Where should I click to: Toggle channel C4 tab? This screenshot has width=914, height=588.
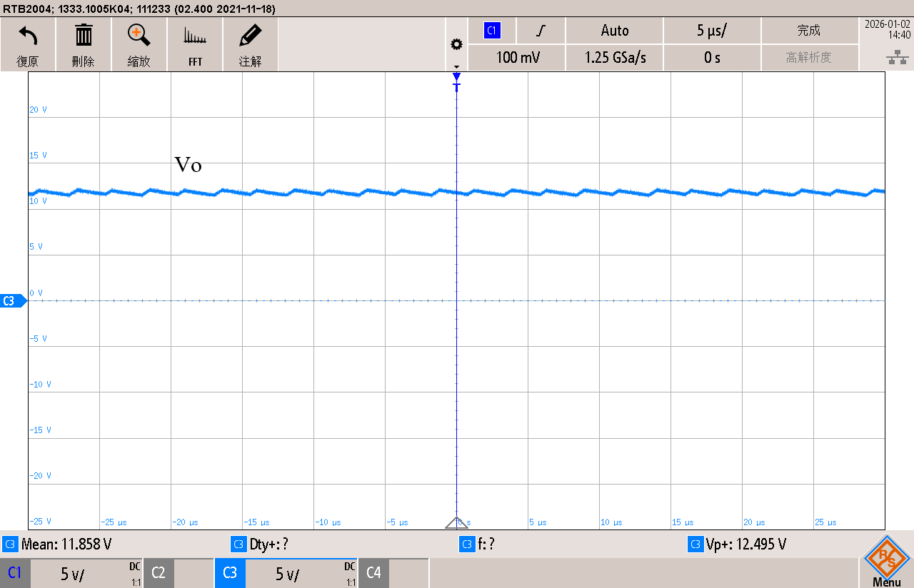pyautogui.click(x=373, y=573)
